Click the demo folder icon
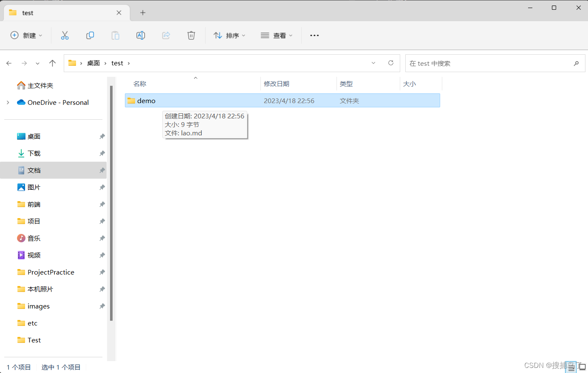The width and height of the screenshot is (588, 373). coord(131,101)
